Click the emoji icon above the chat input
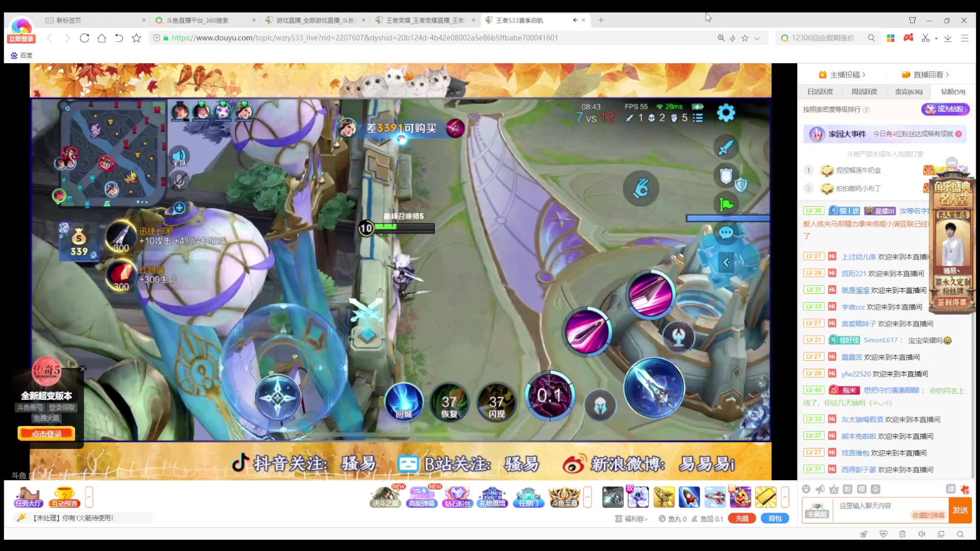This screenshot has width=980, height=551. 806,489
